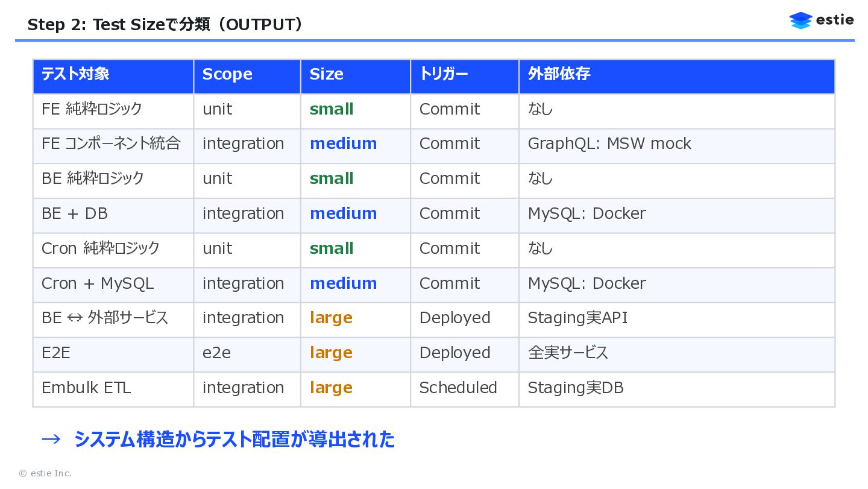Click the © estie Inc. footer text
868x489 pixels.
click(45, 473)
